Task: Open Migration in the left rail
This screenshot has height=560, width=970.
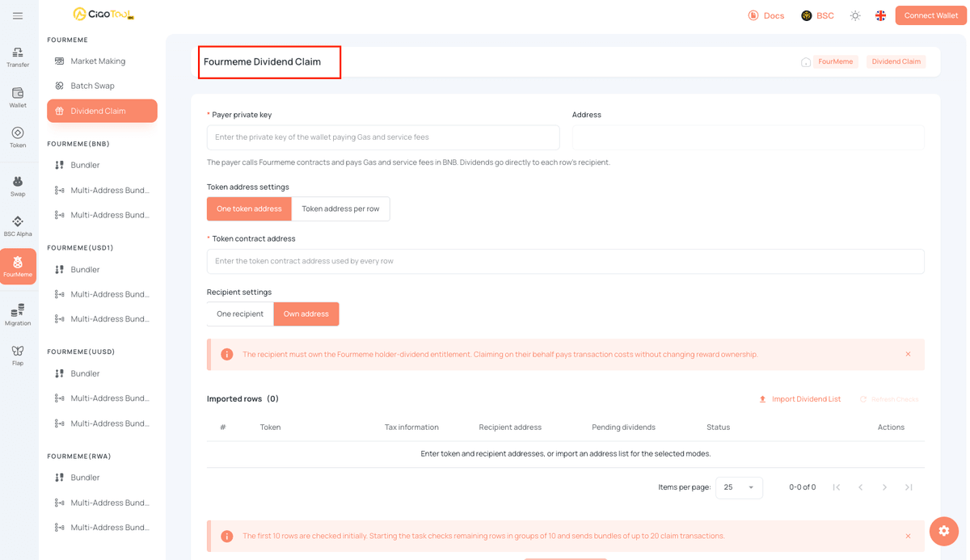Action: pyautogui.click(x=18, y=315)
